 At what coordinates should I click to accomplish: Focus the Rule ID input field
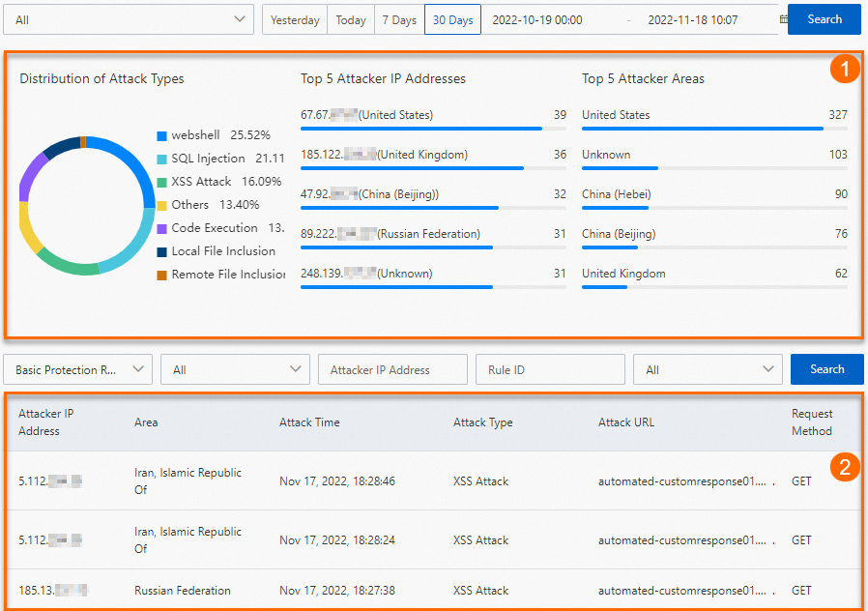point(550,369)
